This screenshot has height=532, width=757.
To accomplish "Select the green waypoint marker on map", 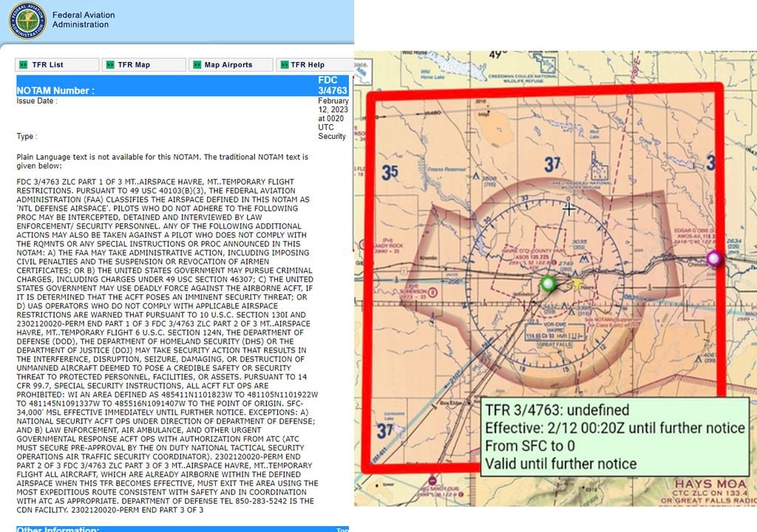I will pos(547,284).
